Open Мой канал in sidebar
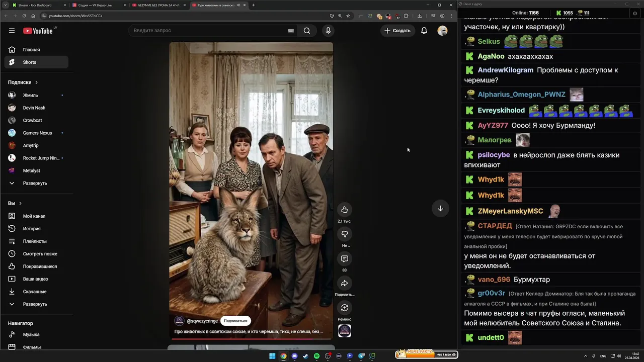Screen dimensions: 644x362 pyautogui.click(x=36, y=216)
